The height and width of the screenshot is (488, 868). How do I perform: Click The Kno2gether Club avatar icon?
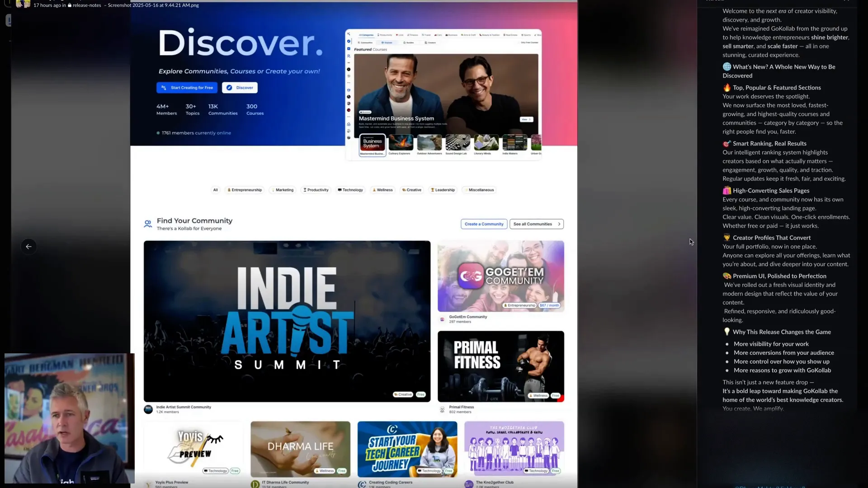coord(469,484)
